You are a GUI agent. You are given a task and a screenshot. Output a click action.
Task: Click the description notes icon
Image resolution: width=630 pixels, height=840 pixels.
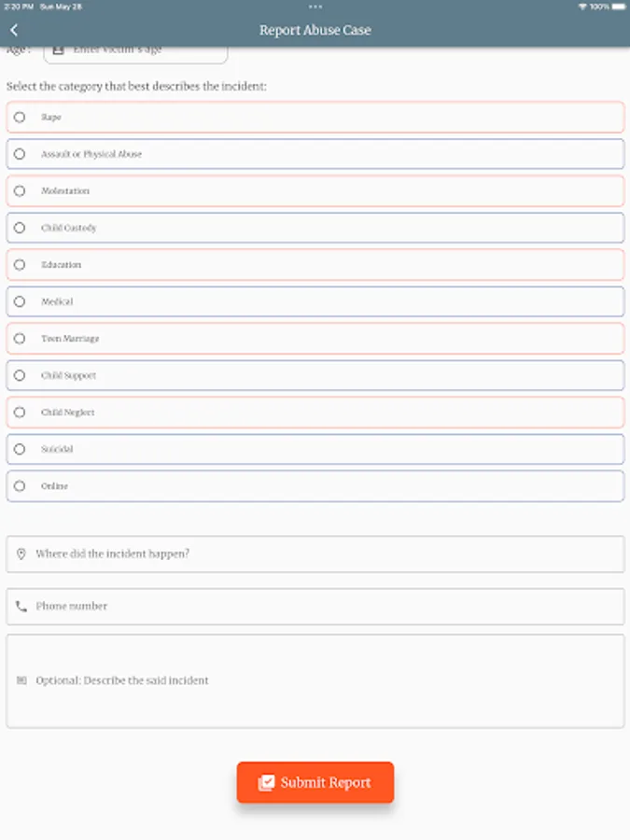point(21,680)
